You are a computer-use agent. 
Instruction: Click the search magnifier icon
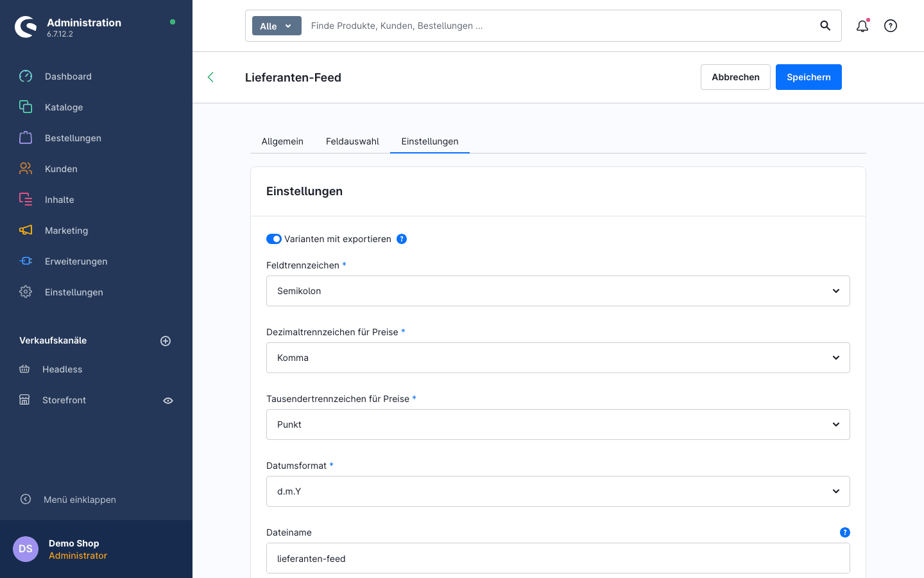coord(825,26)
